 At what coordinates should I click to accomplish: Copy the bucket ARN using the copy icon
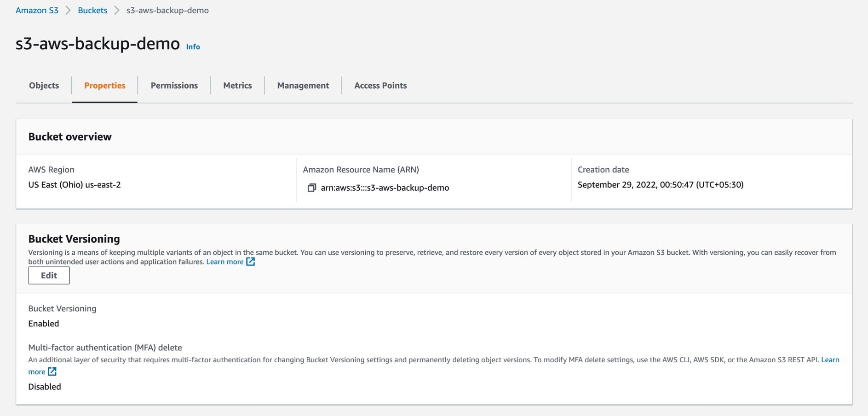coord(311,188)
